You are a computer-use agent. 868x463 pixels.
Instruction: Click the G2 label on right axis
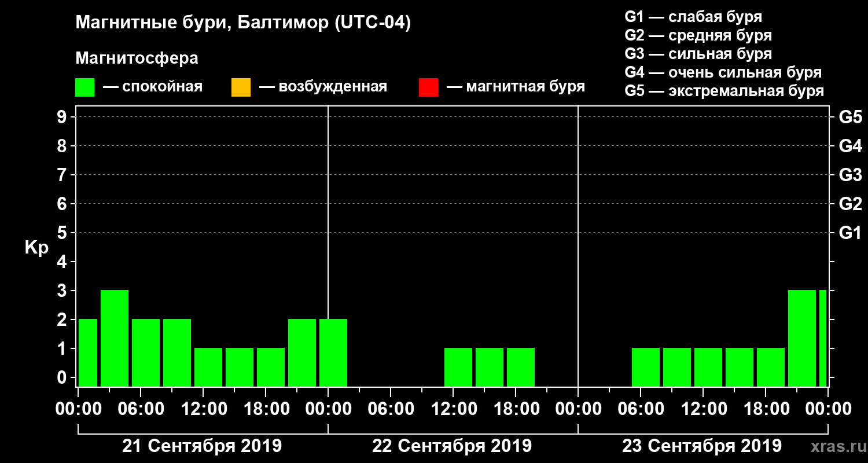[850, 204]
